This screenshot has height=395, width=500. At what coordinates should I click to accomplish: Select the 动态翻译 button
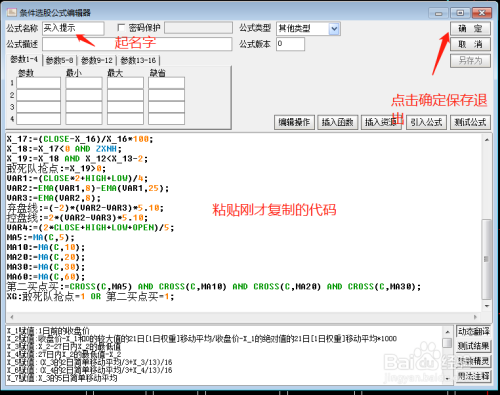click(x=473, y=331)
